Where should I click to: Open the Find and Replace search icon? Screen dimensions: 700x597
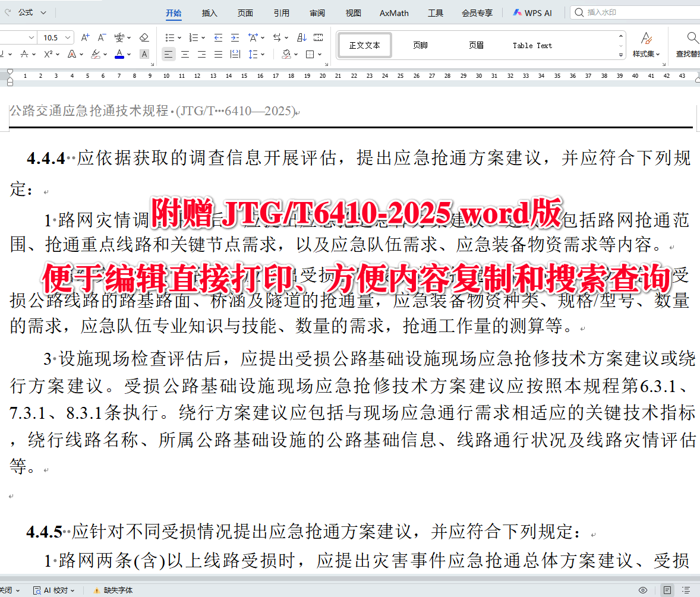click(692, 37)
